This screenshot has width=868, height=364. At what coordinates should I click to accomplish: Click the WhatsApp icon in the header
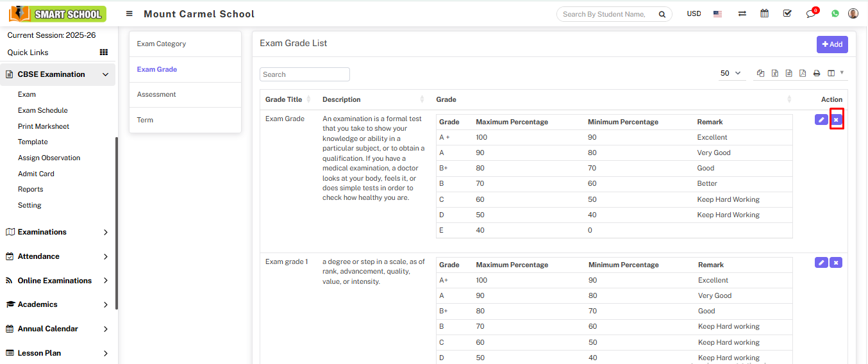tap(835, 13)
